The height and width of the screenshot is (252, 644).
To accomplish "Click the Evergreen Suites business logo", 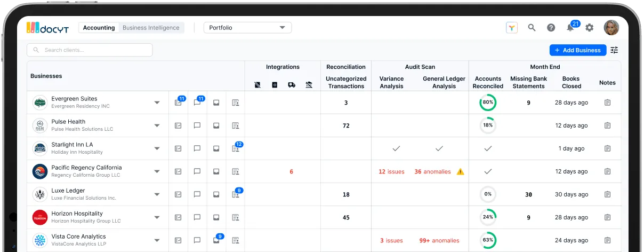I will 40,103.
